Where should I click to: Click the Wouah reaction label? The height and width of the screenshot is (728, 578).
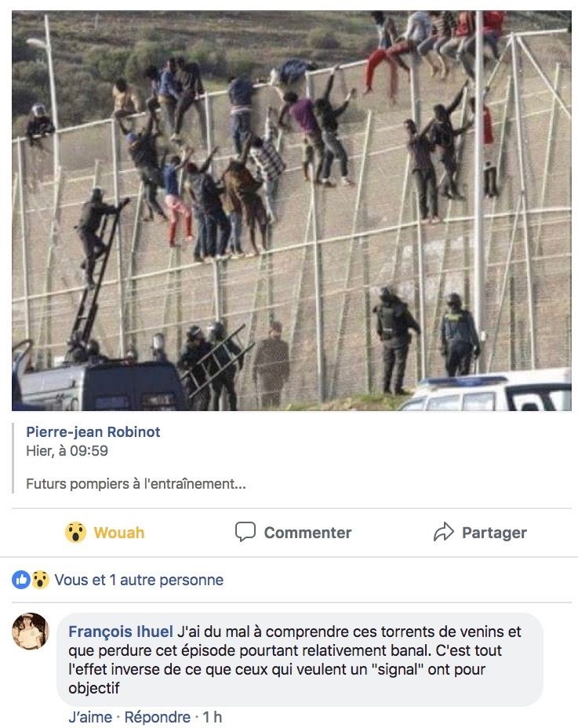119,533
